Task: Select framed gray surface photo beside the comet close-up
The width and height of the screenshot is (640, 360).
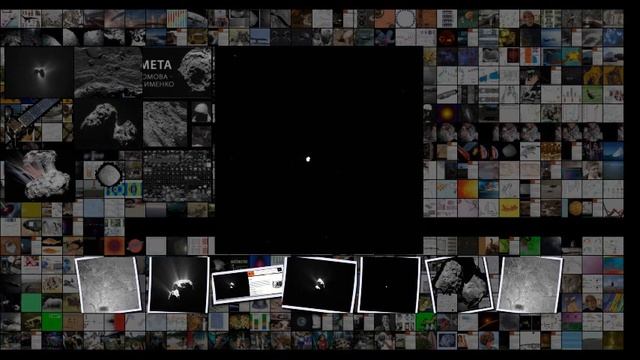Action: 529,284
